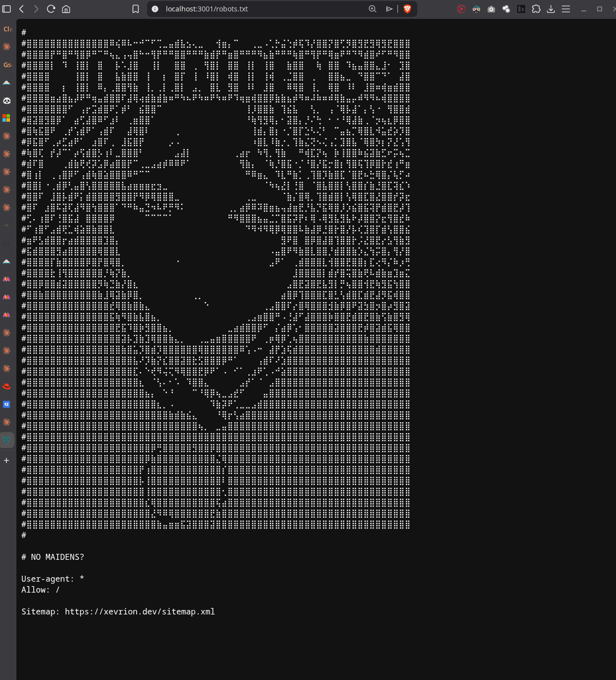The image size is (616, 680).
Task: Reload the robots.txt page
Action: coord(51,9)
